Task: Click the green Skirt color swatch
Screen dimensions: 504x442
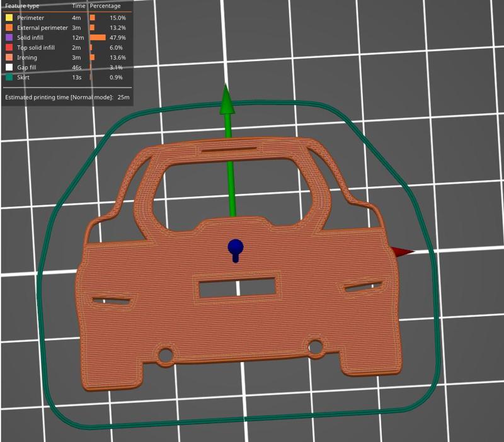Action: click(x=9, y=77)
